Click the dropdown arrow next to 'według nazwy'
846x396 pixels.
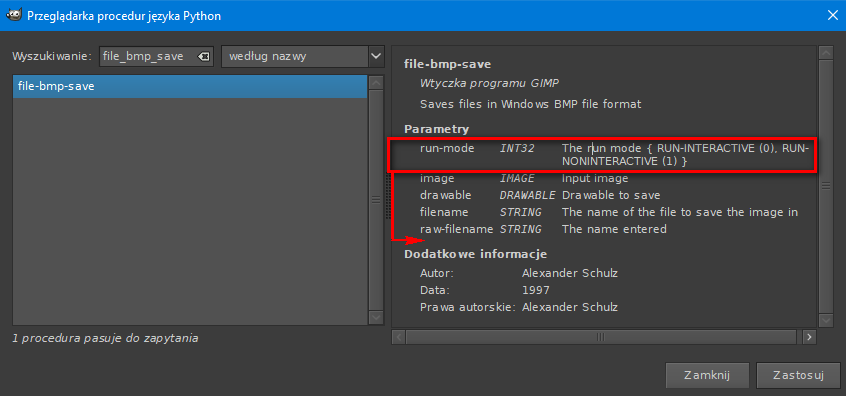(376, 56)
